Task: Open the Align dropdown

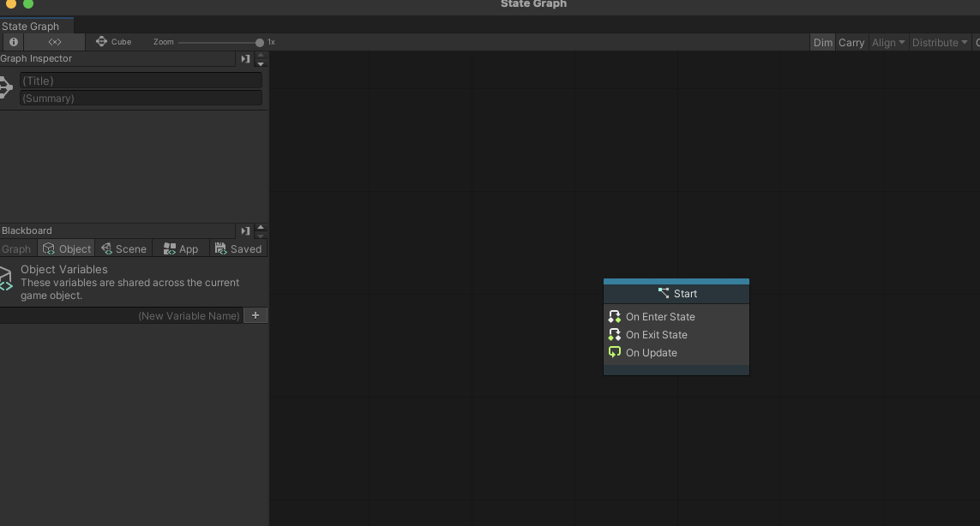Action: point(888,43)
